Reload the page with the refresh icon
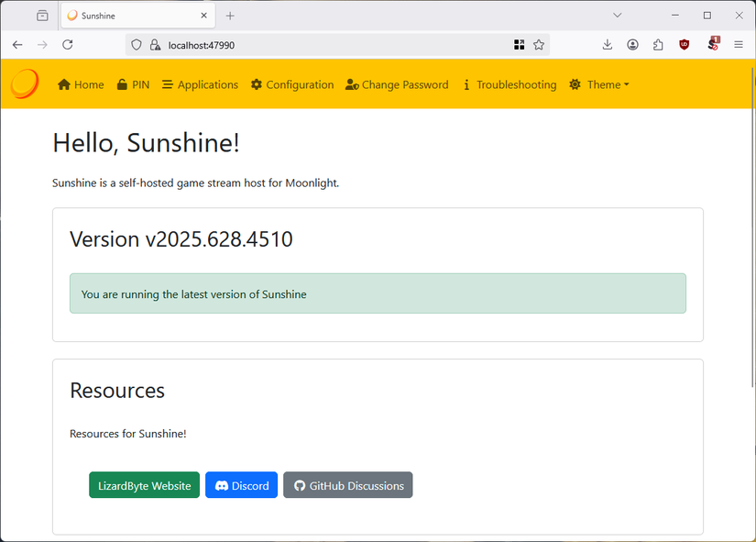The image size is (756, 542). click(x=67, y=44)
